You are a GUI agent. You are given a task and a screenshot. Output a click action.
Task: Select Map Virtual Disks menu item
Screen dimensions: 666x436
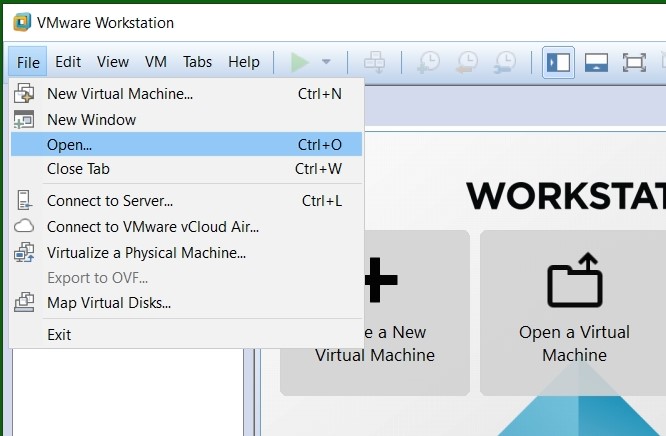pos(109,303)
